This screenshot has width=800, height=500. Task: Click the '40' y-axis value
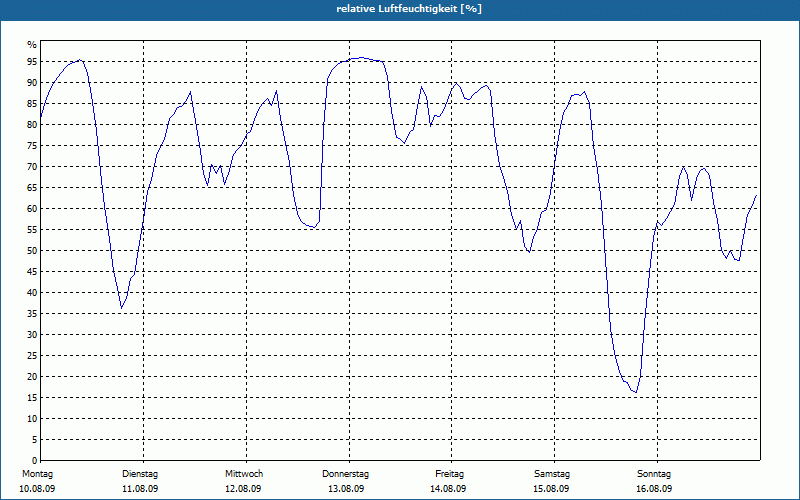pos(32,293)
